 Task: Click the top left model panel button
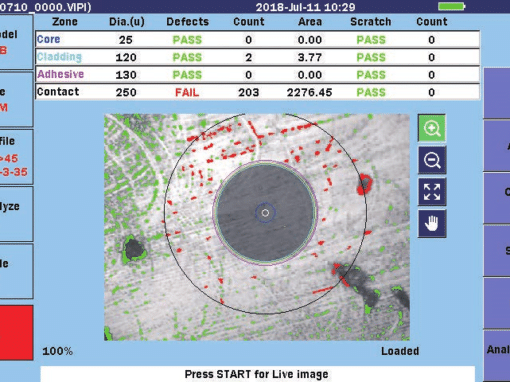tap(16, 42)
